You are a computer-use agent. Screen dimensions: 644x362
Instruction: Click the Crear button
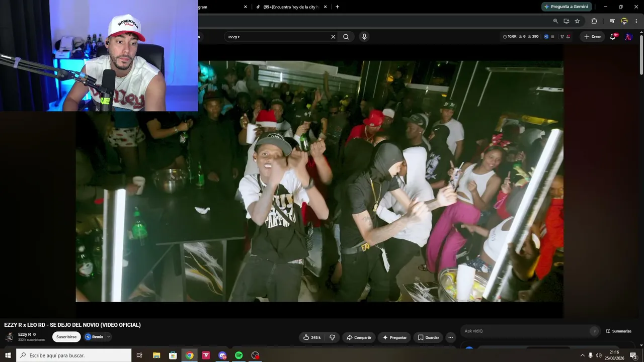tap(592, 37)
